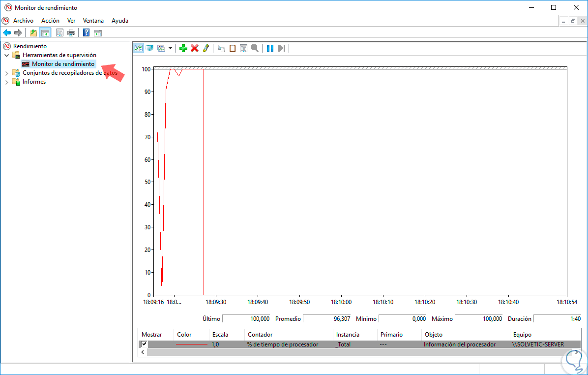Restore the inner MDI child window
The width and height of the screenshot is (588, 375).
573,21
